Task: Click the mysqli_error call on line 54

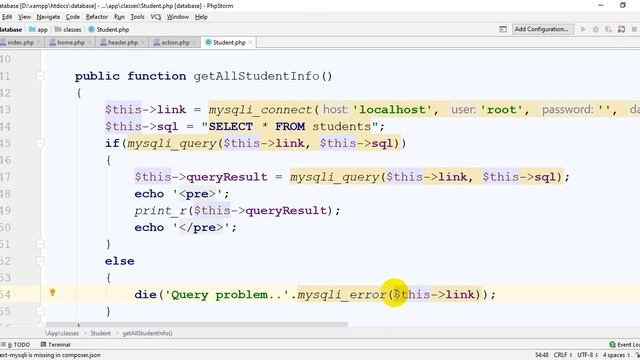Action: 342,295
